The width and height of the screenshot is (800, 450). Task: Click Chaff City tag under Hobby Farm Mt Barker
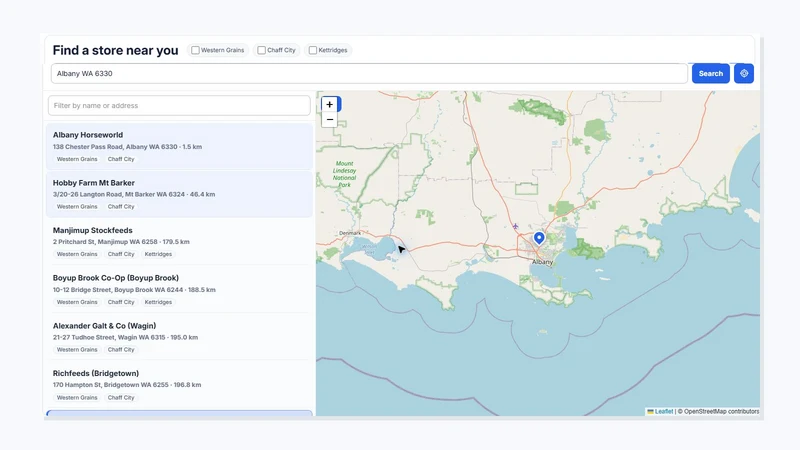click(121, 207)
